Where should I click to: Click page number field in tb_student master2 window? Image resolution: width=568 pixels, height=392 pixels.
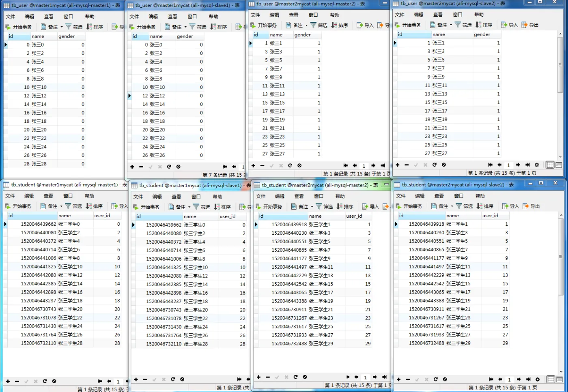[x=365, y=377]
